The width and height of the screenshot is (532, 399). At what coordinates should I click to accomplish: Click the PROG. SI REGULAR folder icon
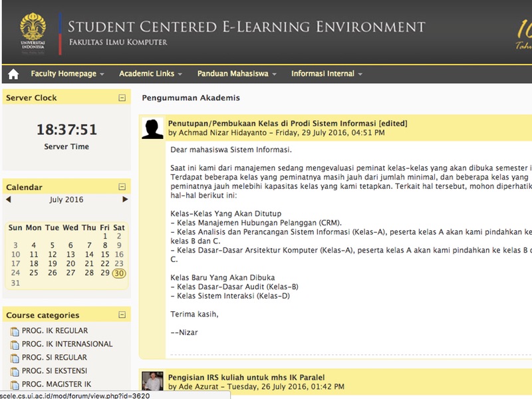pos(15,358)
